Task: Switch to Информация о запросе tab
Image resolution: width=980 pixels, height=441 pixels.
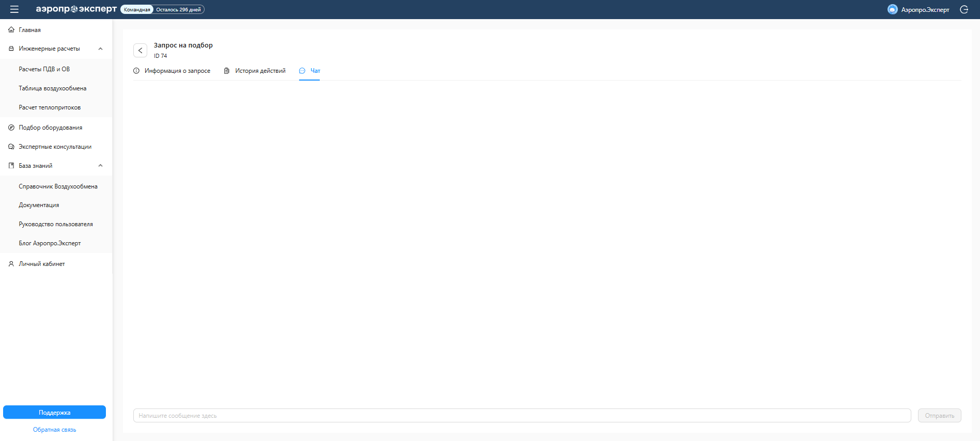Action: (x=172, y=71)
